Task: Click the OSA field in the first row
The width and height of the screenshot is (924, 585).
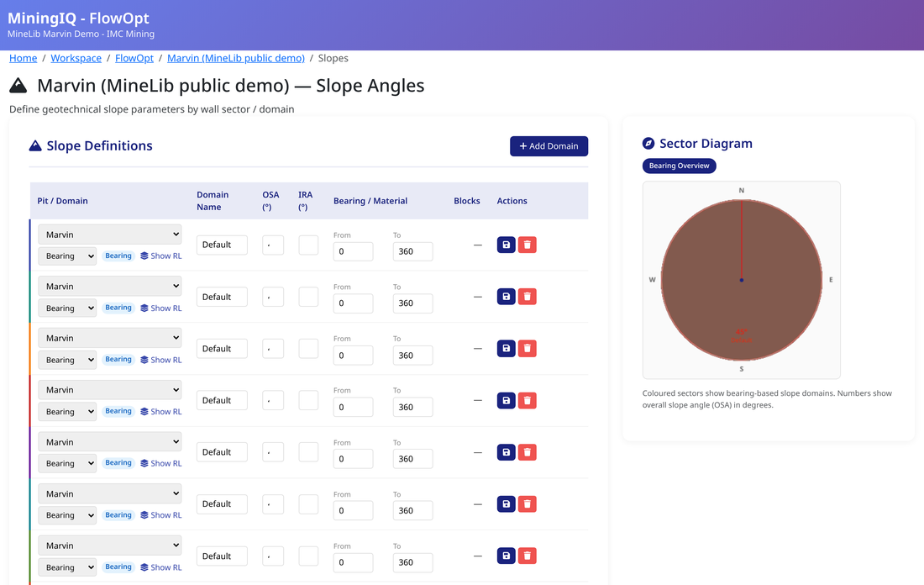Action: coord(273,245)
